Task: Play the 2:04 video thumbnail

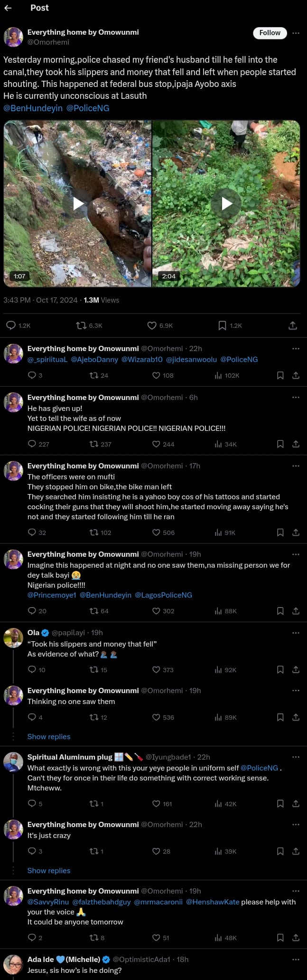Action: [226, 204]
